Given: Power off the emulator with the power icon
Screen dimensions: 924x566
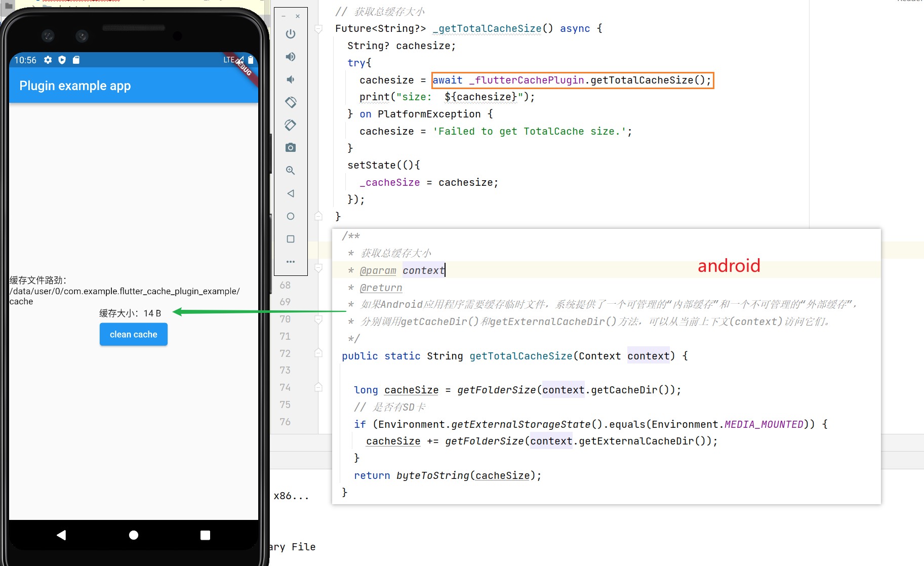Looking at the screenshot, I should point(290,34).
